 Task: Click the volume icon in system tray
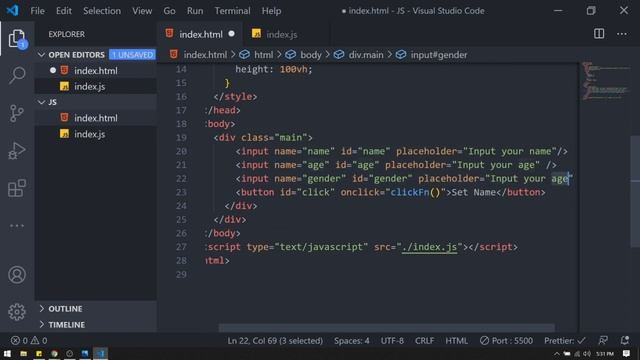[587, 353]
